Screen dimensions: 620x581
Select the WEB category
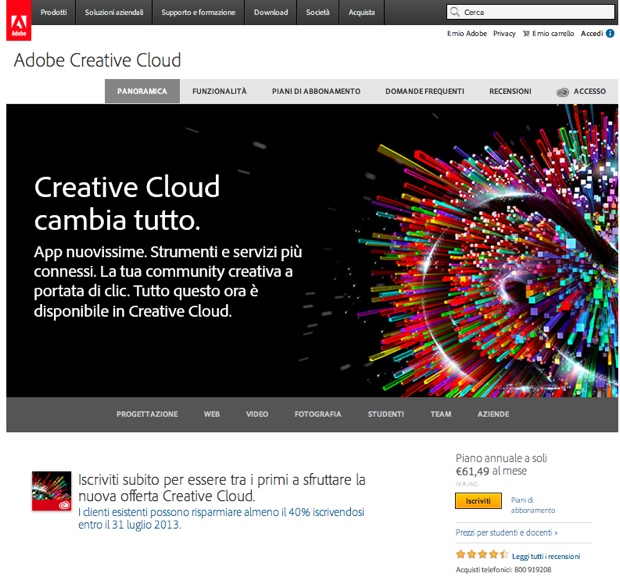click(212, 414)
